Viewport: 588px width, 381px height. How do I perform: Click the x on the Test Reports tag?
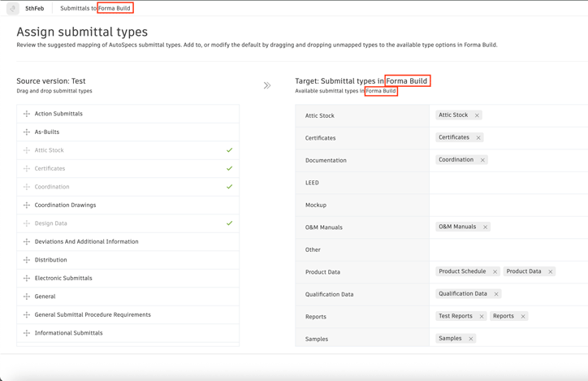point(482,317)
